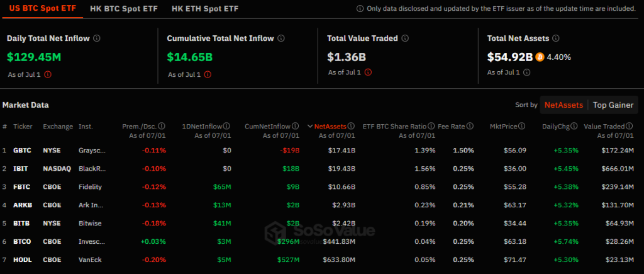This screenshot has width=644, height=274.
Task: Sort by MktPrice column header
Action: tap(503, 127)
